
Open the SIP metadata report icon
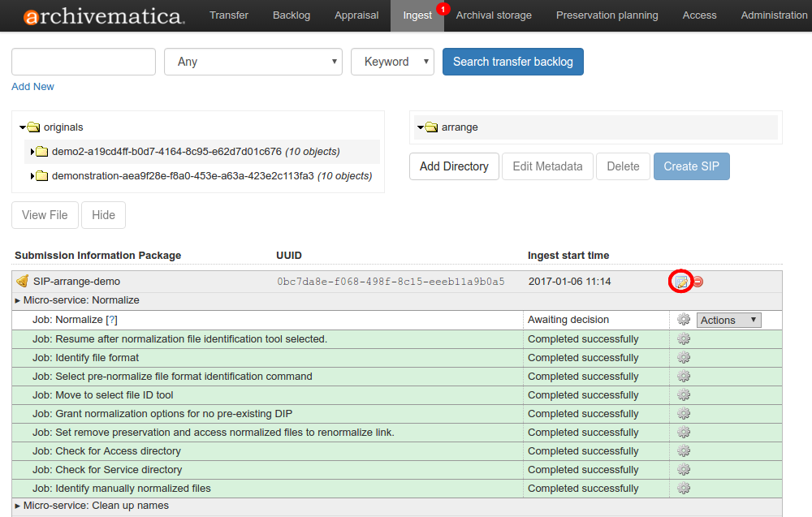point(680,282)
